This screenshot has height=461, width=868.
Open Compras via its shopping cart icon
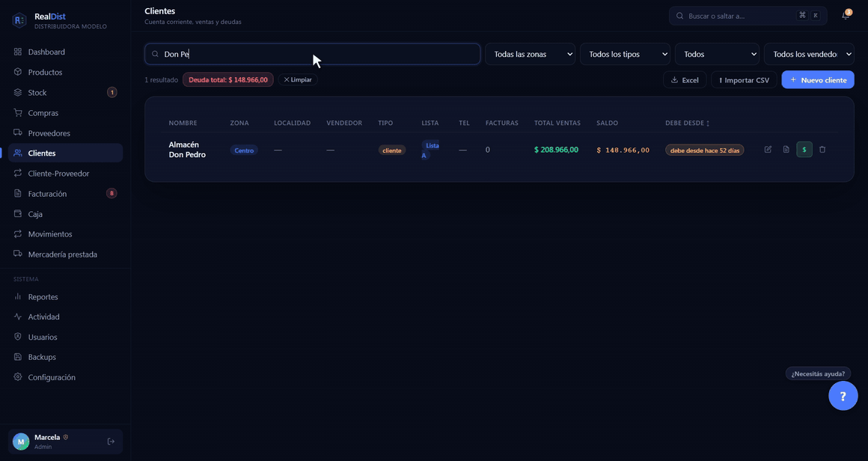tap(18, 113)
